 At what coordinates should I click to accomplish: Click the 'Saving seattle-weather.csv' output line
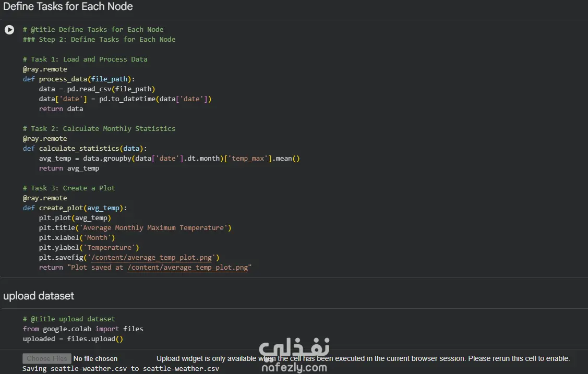coord(121,369)
